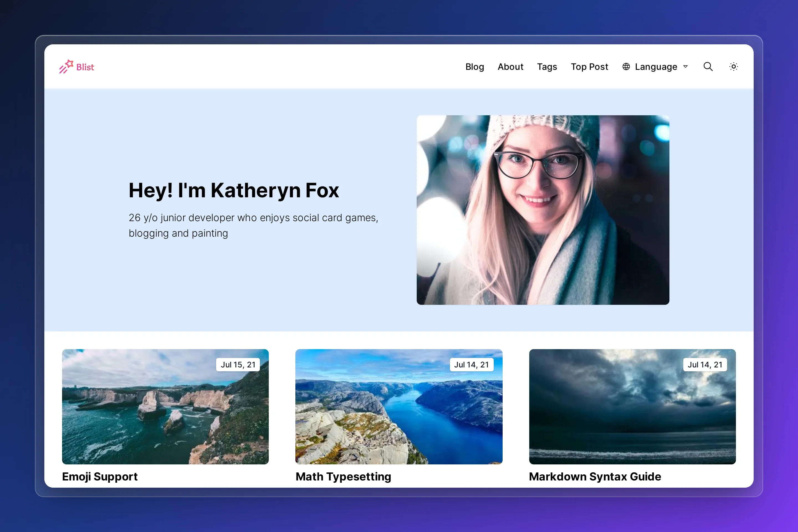This screenshot has width=798, height=532.
Task: Go to the About page
Action: pos(510,66)
